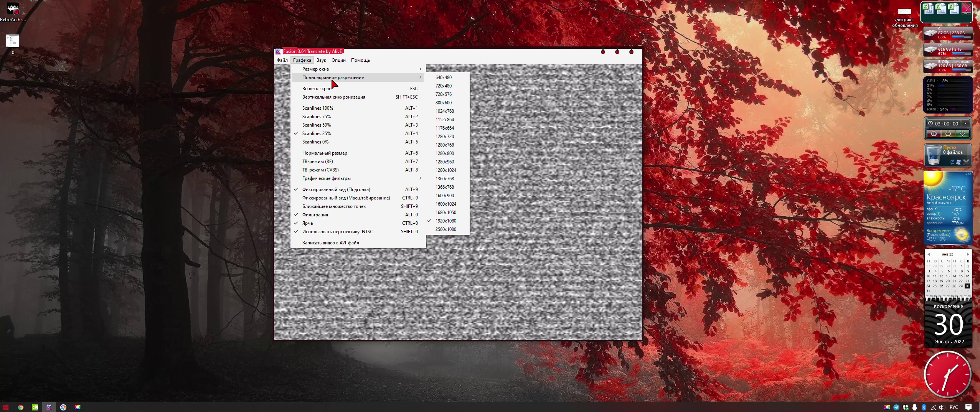This screenshot has height=412, width=980.
Task: Disable the Фильтрация option
Action: tap(358, 215)
